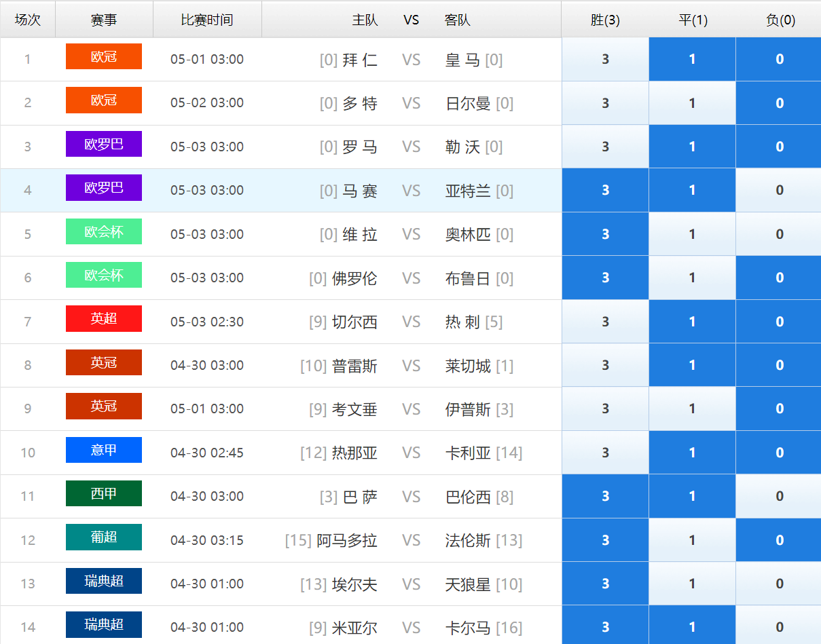821x644 pixels.
Task: Deselect loss (0) for 多特 vs 日尔曼
Action: [x=779, y=103]
